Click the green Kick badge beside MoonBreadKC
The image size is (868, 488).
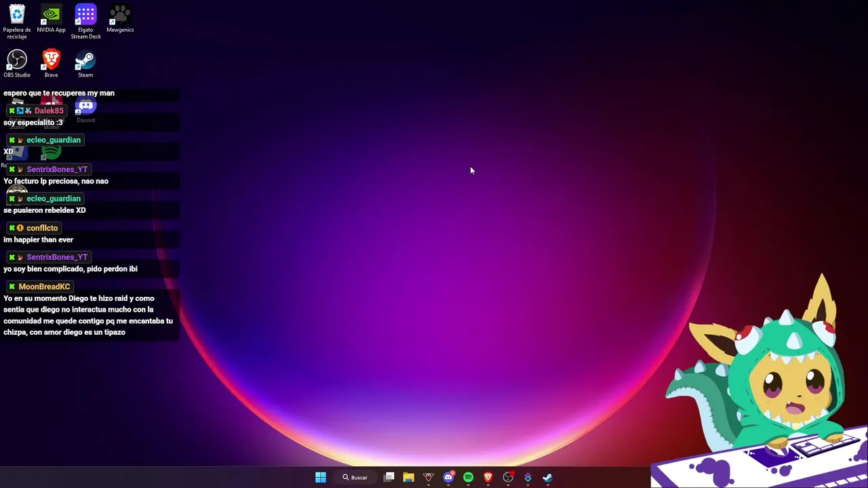[x=12, y=287]
